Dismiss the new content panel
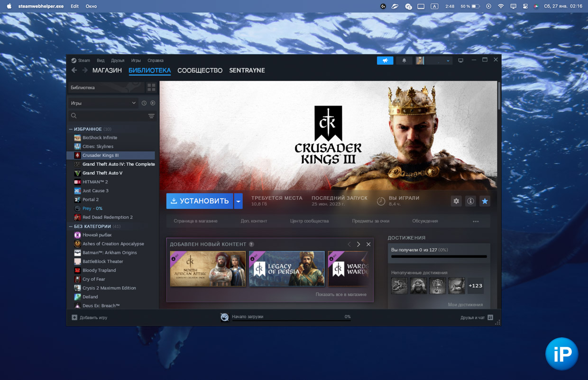 pyautogui.click(x=368, y=244)
